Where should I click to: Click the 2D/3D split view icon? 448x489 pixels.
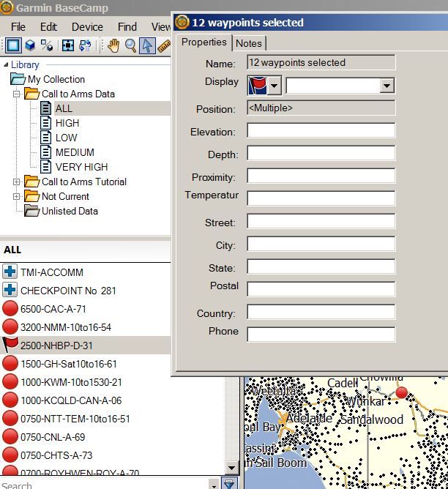[47, 46]
